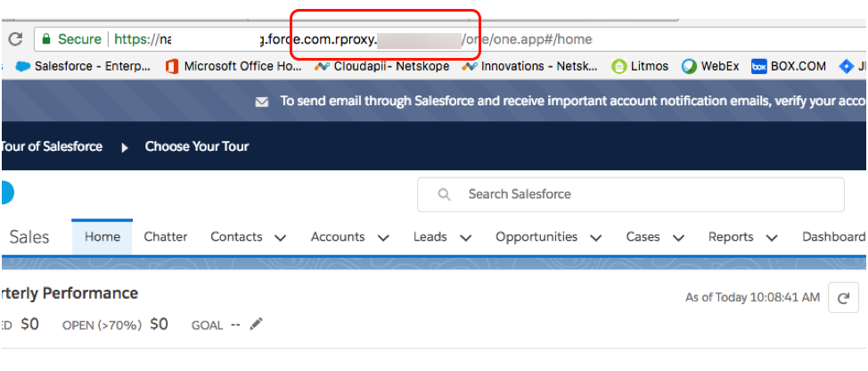
Task: Click the Tour of Salesforce breadcrumb
Action: (52, 147)
